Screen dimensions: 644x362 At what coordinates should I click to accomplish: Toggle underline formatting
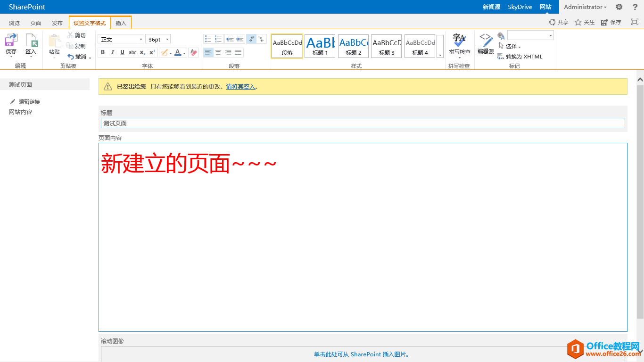coord(122,52)
